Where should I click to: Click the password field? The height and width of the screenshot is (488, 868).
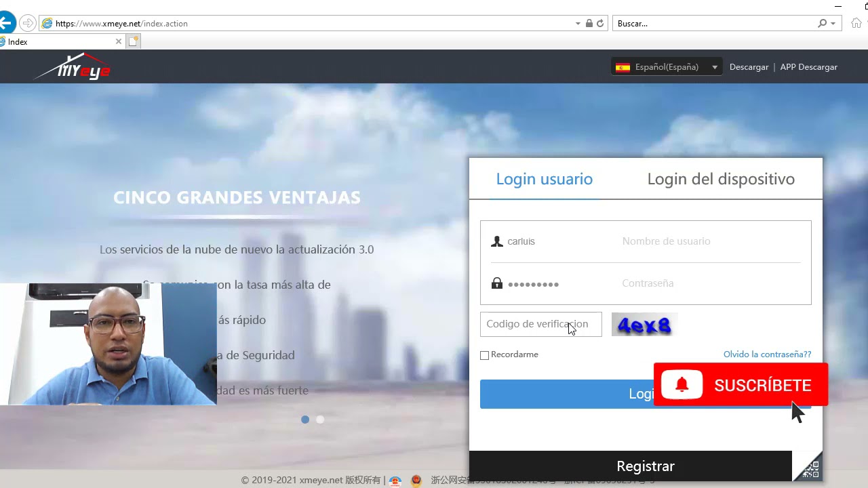click(646, 283)
